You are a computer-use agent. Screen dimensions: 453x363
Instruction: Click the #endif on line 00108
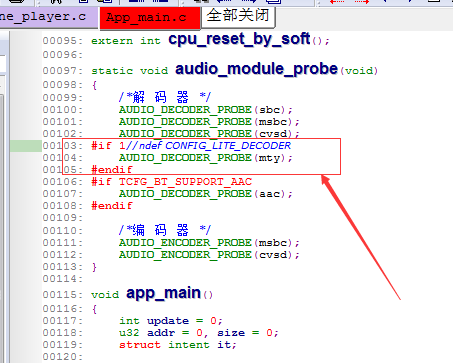point(112,206)
